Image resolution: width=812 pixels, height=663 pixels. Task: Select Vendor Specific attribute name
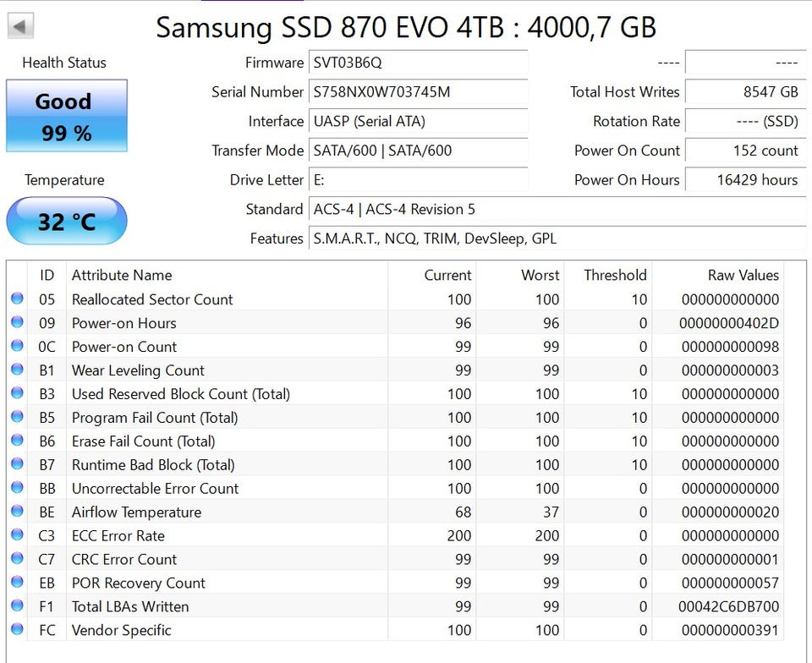121,630
